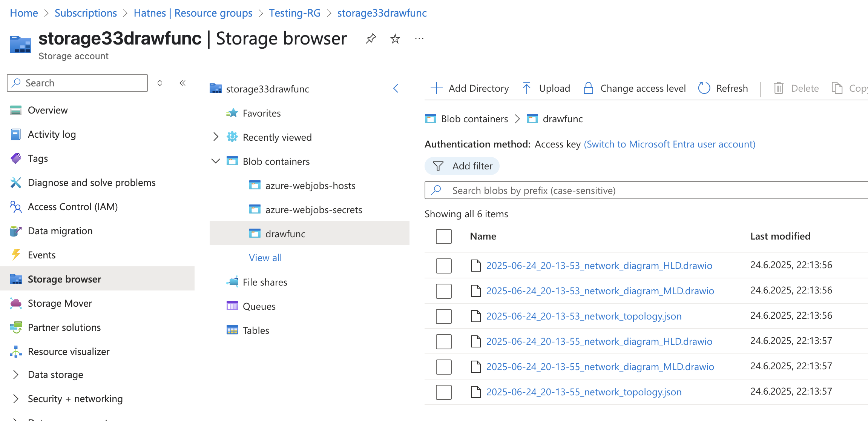Image resolution: width=868 pixels, height=421 pixels.
Task: Click the Events lightning bolt icon
Action: pos(16,255)
